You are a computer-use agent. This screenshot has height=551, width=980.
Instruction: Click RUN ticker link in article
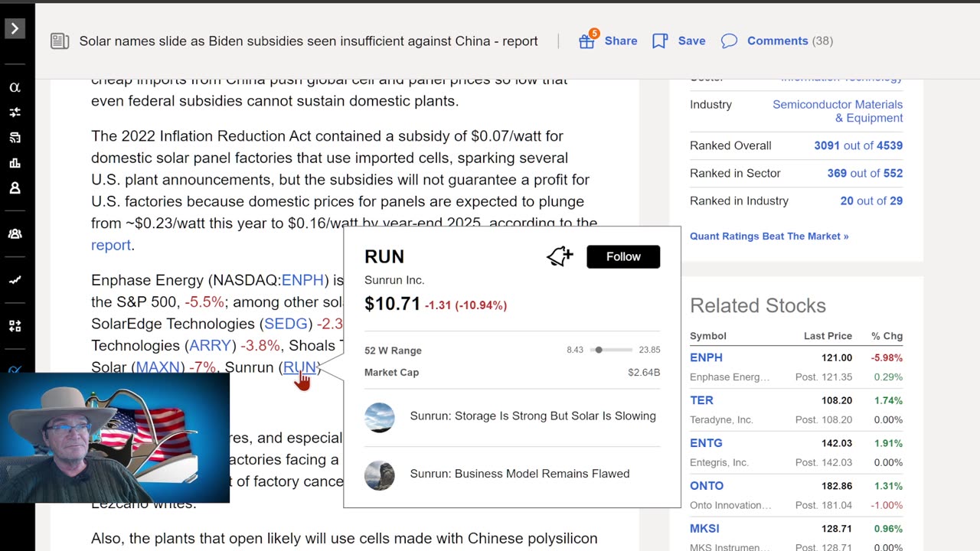[x=299, y=367]
